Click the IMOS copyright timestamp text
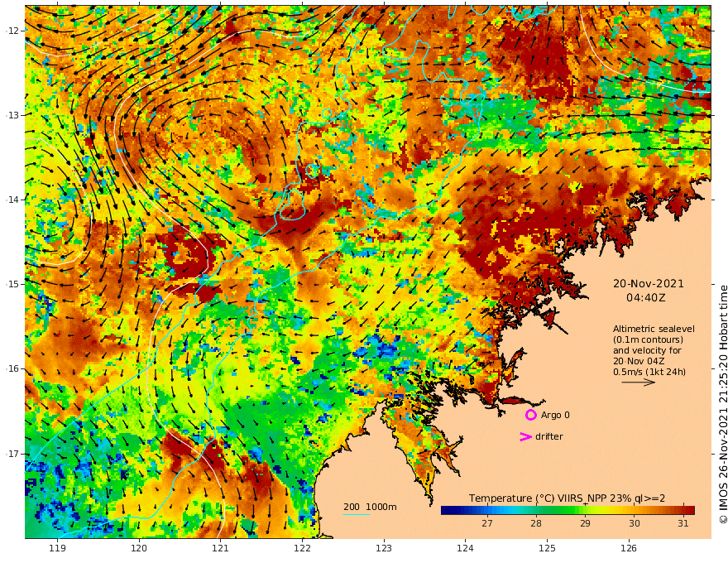Screen dimensions: 728x563 coord(722,404)
